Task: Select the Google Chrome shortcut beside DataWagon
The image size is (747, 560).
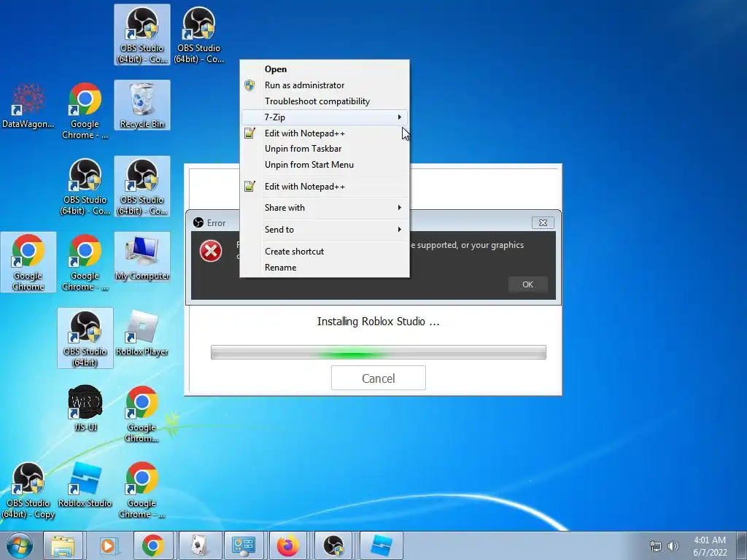Action: (85, 111)
